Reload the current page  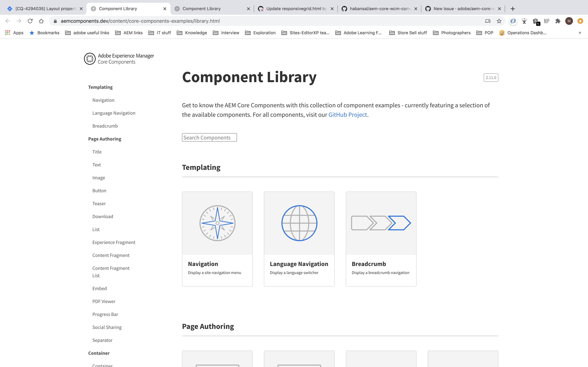click(x=30, y=21)
